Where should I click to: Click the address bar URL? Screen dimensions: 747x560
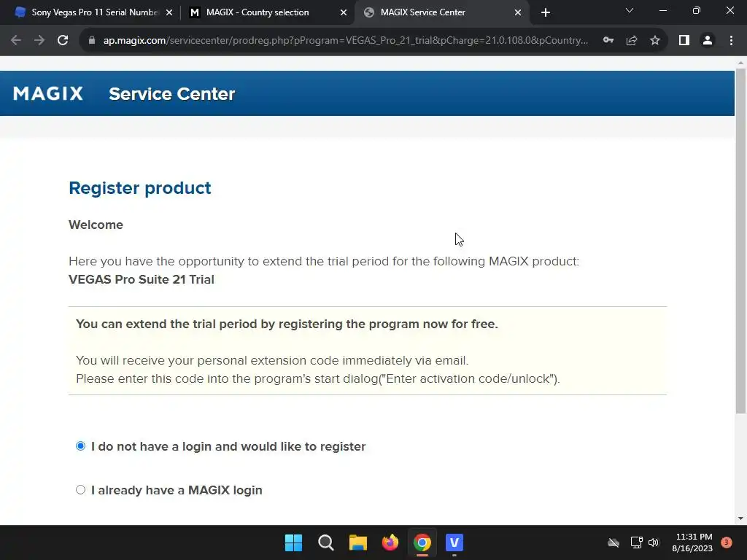[x=345, y=41]
